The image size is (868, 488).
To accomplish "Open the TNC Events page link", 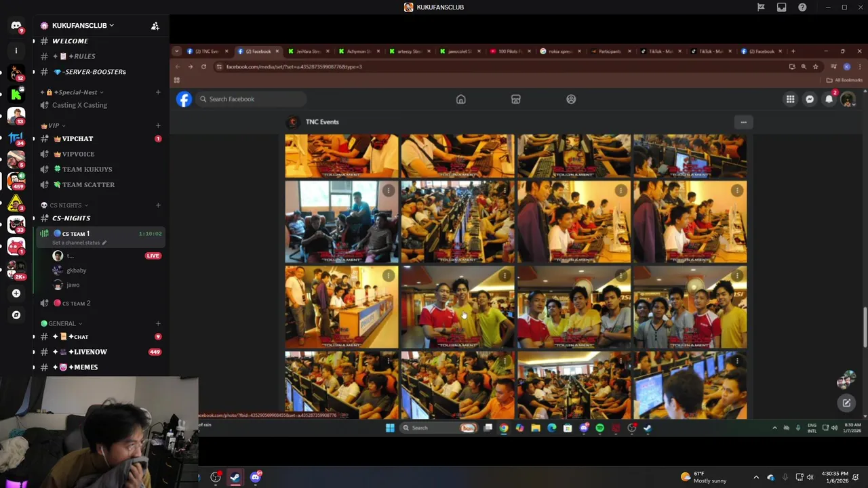I will tap(322, 122).
